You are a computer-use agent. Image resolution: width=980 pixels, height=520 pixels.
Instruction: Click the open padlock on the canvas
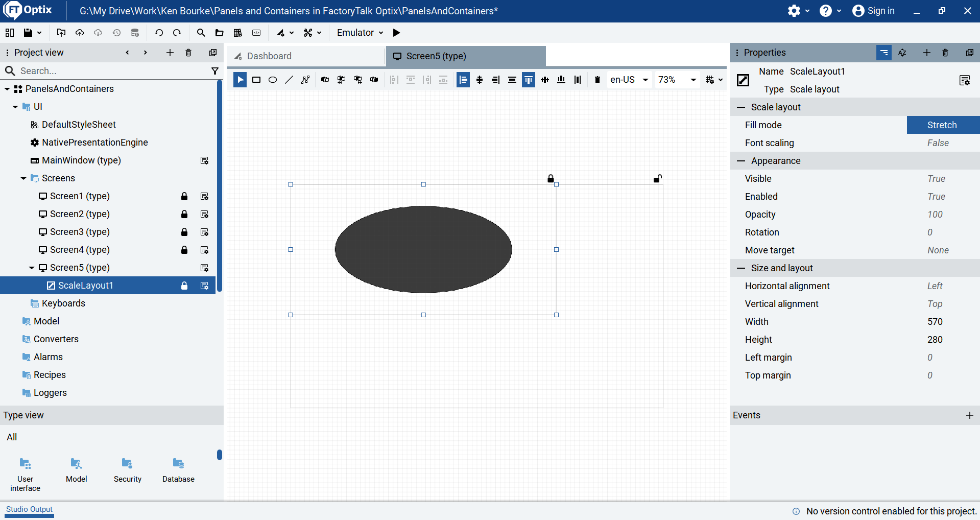pyautogui.click(x=658, y=178)
